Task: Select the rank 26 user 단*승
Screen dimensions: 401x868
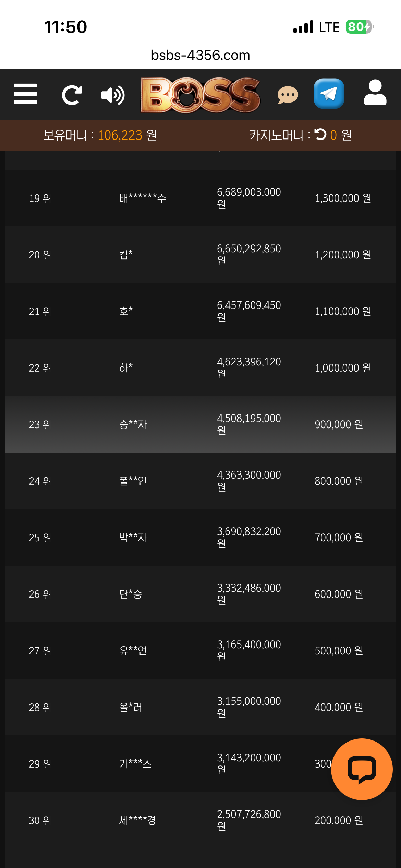Action: (x=131, y=594)
